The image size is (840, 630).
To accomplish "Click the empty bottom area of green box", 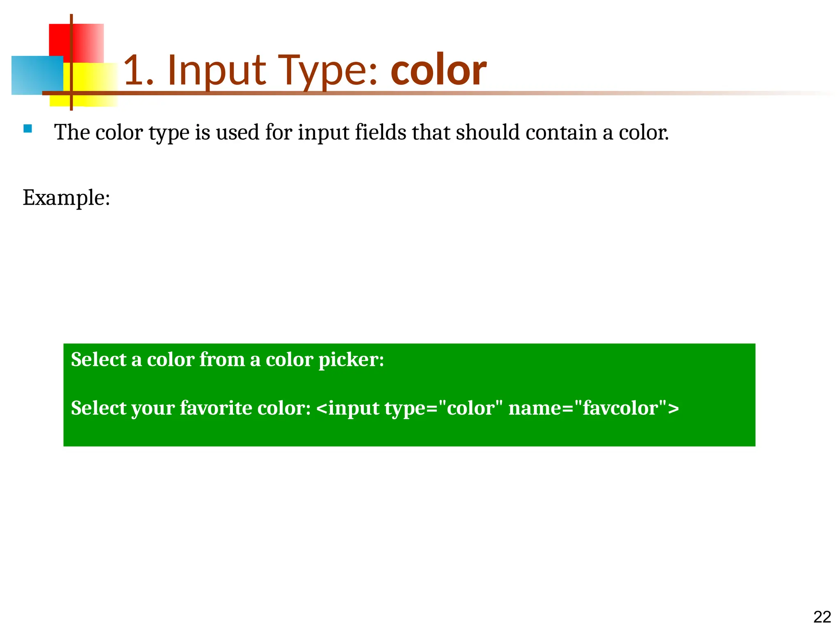I will (409, 434).
